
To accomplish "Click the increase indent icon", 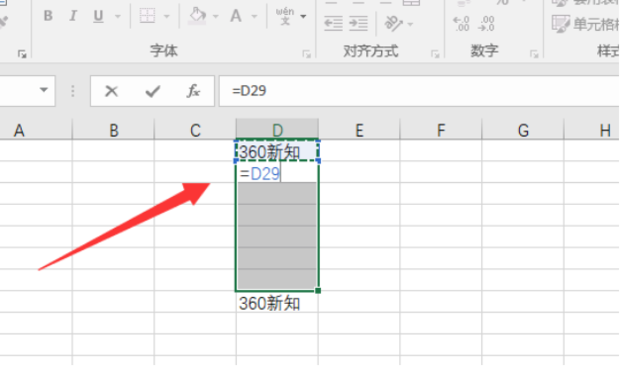I will pyautogui.click(x=358, y=24).
